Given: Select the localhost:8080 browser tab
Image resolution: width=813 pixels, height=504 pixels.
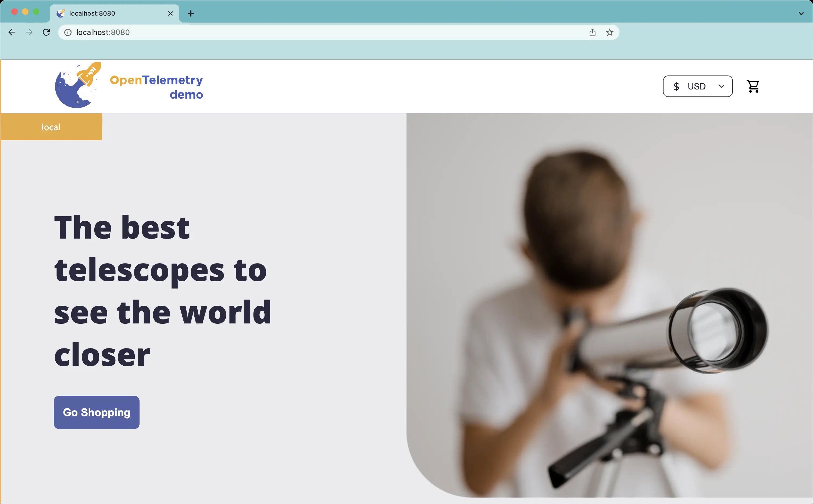Looking at the screenshot, I should (x=100, y=13).
